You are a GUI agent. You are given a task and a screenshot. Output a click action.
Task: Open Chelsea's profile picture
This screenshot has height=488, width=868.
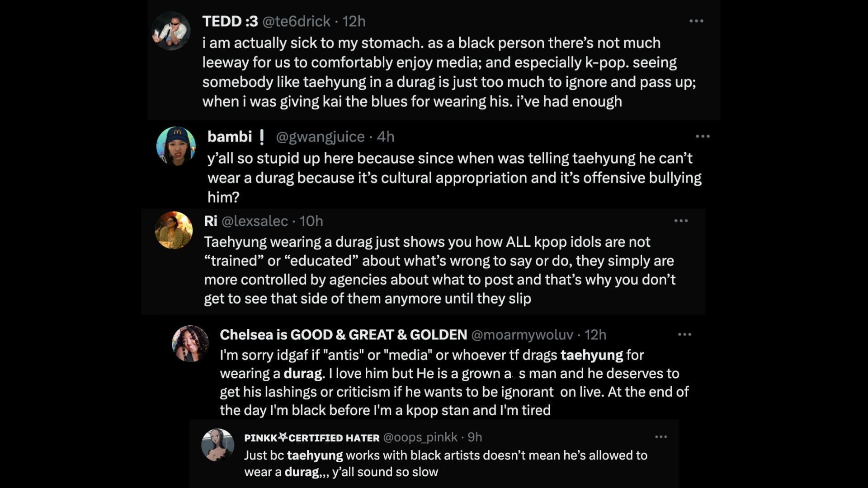pos(190,344)
